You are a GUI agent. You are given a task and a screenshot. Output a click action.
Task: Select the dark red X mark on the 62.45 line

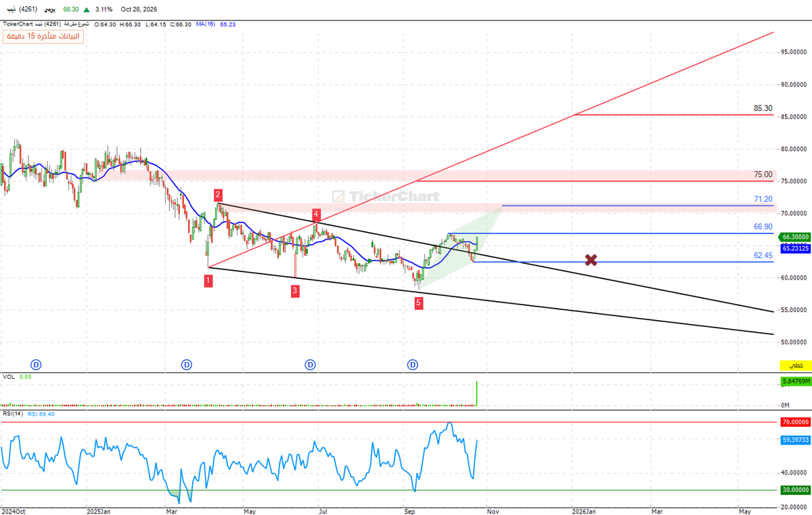pyautogui.click(x=591, y=260)
